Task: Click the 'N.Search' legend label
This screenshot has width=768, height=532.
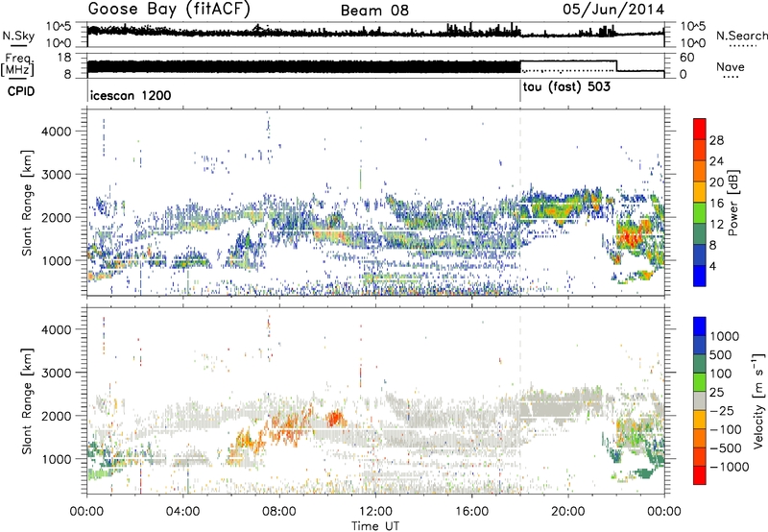Action: [742, 36]
